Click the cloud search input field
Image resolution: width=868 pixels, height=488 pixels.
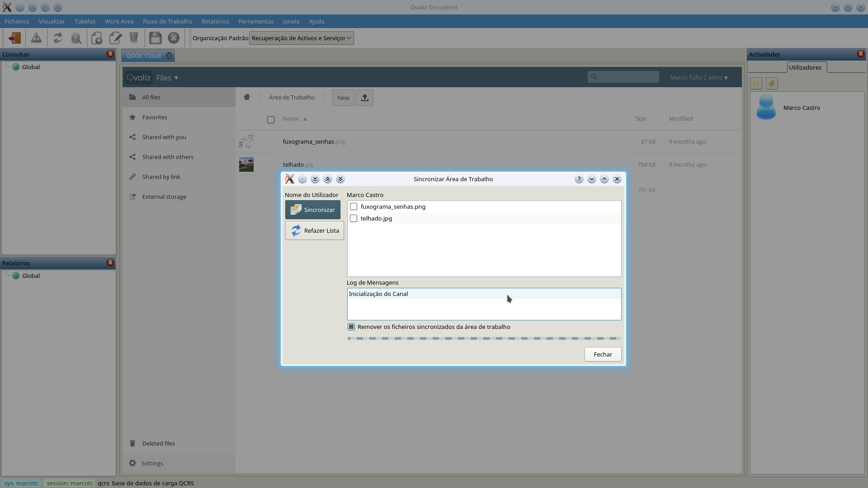click(x=627, y=77)
